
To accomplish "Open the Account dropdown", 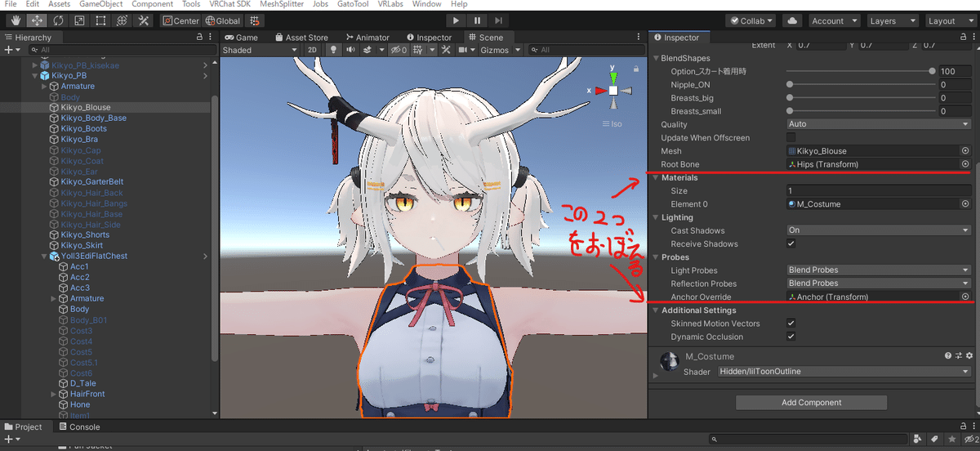I will (x=835, y=20).
